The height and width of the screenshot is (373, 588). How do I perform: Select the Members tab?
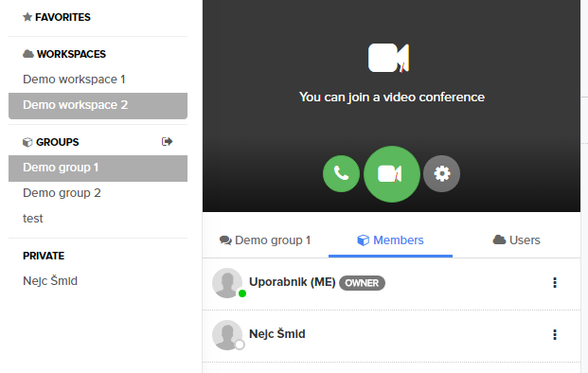(390, 240)
